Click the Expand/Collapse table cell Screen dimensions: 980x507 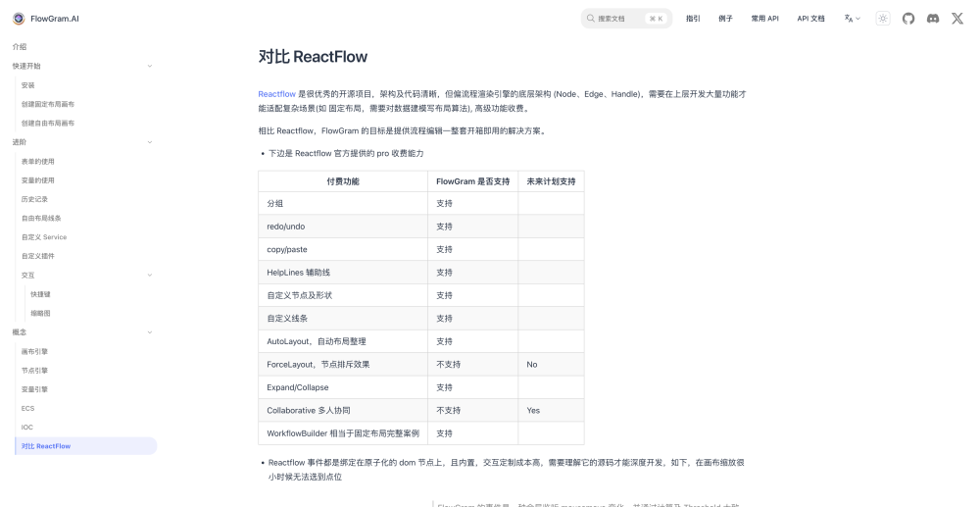pos(343,387)
